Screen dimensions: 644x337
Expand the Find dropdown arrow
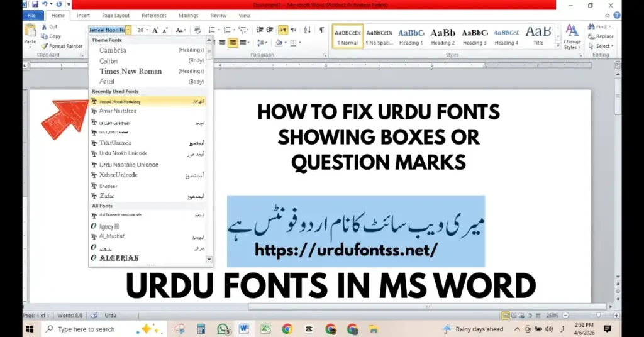pos(610,26)
